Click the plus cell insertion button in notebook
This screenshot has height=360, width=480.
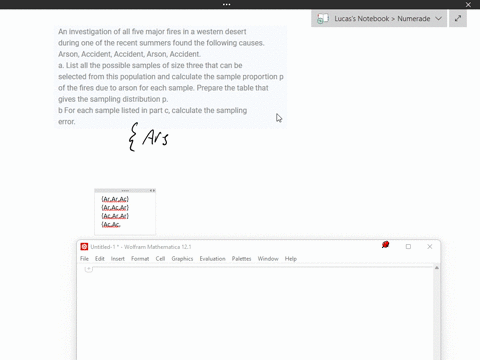(x=88, y=269)
